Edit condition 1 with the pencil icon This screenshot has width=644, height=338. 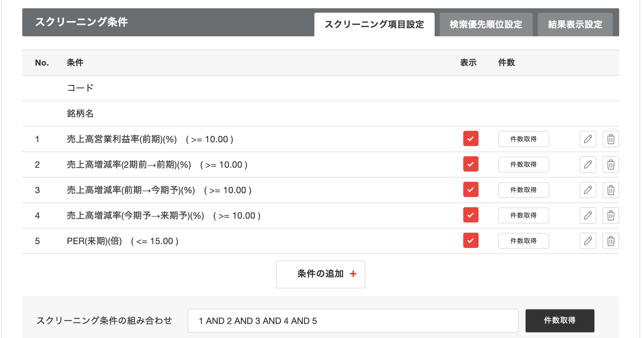point(588,139)
